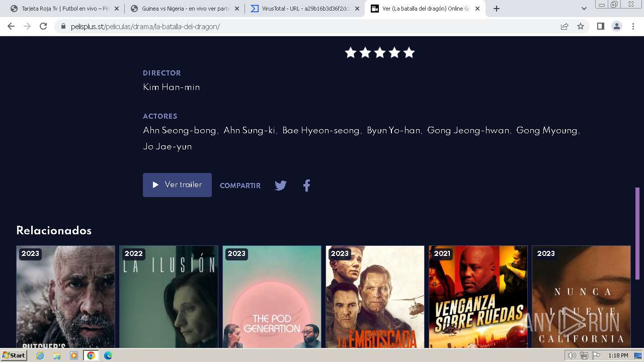The width and height of the screenshot is (644, 362).
Task: Open Chrome's three-dot menu
Action: pos(633,26)
